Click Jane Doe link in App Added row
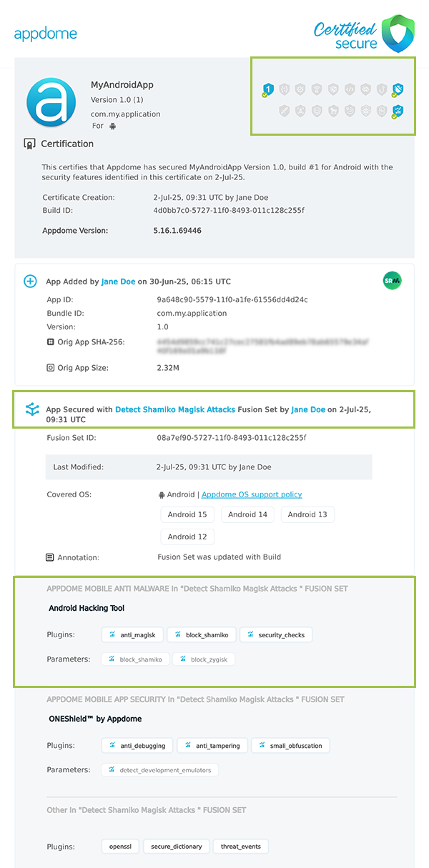This screenshot has height=868, width=429. 118,281
